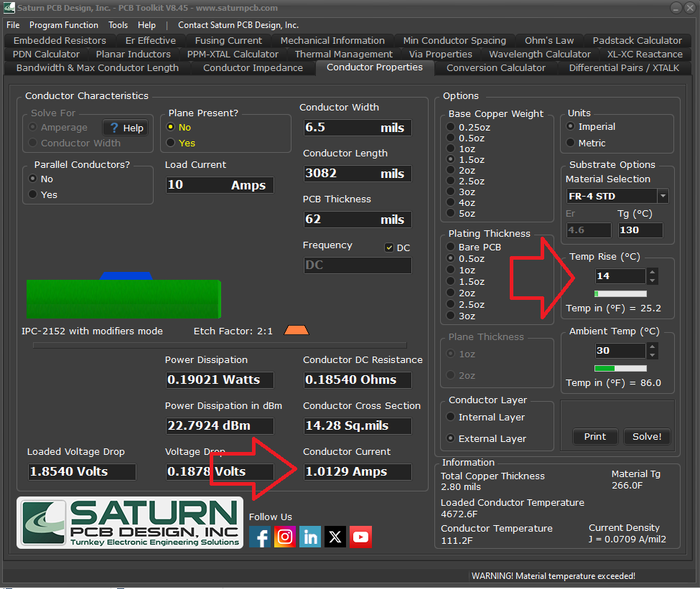The height and width of the screenshot is (589, 700).
Task: Open the Thermal Management tab
Action: tap(343, 54)
